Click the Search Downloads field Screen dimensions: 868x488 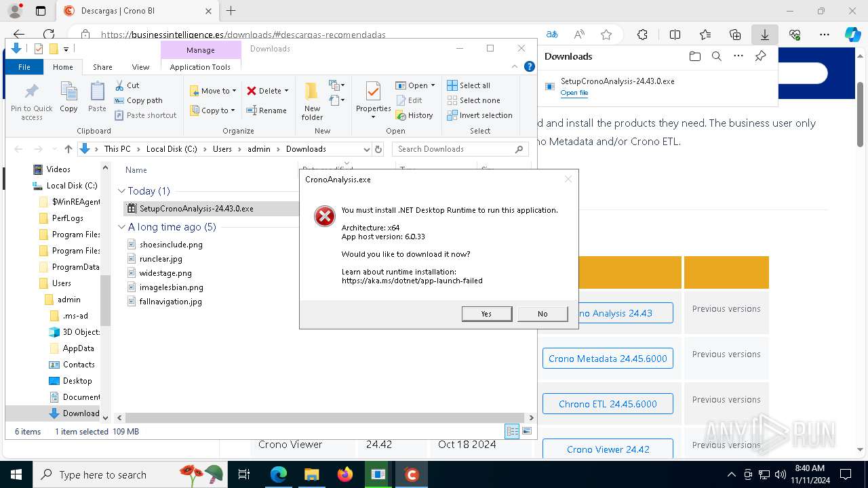click(460, 149)
